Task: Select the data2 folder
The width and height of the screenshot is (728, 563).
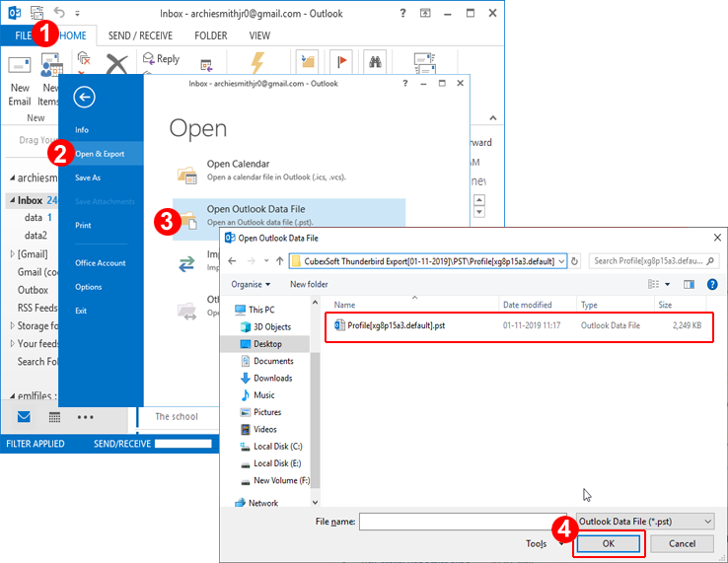Action: pyautogui.click(x=36, y=236)
